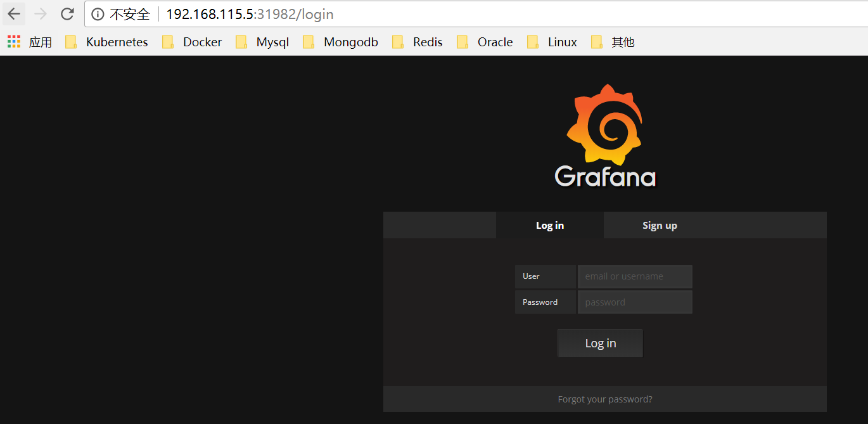Go back with the browser back arrow

tap(13, 13)
